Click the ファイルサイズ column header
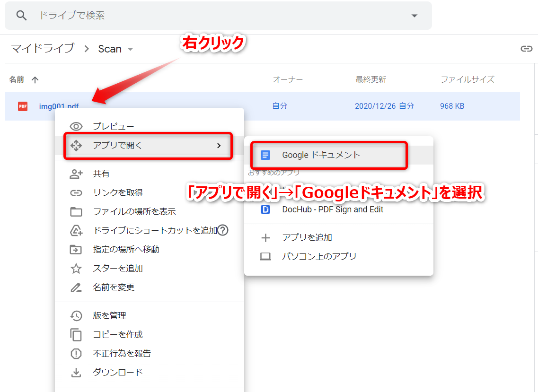 (x=467, y=79)
